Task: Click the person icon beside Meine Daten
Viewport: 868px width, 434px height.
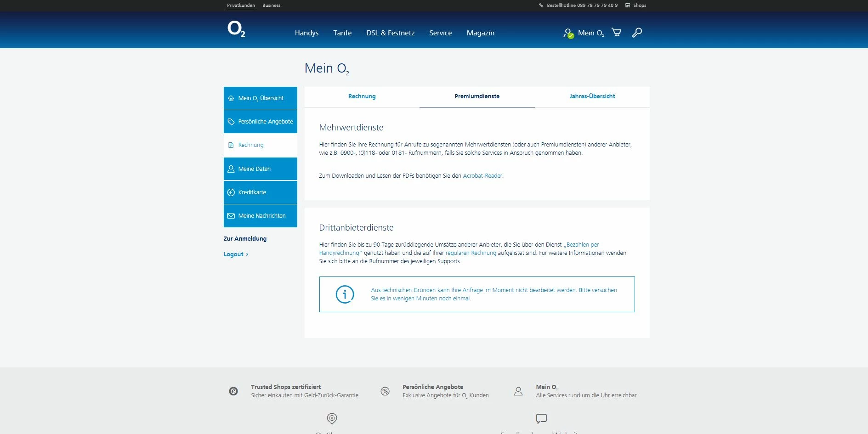Action: 231,169
